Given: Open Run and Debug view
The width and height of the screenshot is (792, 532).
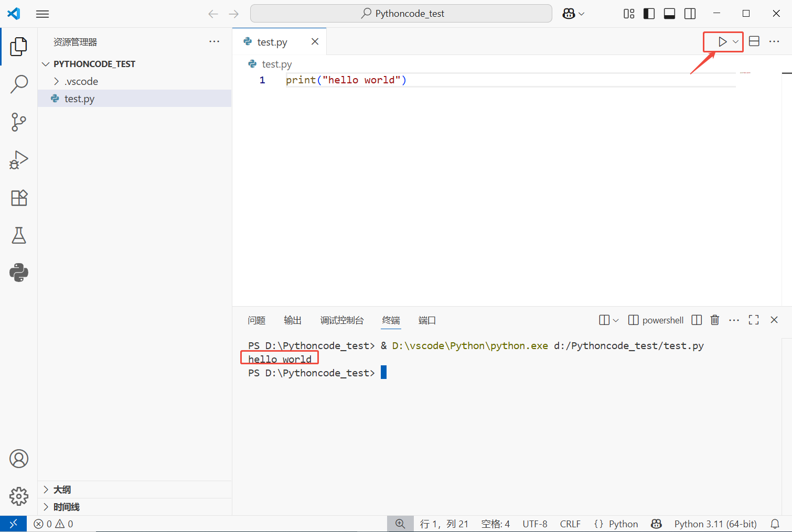Looking at the screenshot, I should [19, 160].
